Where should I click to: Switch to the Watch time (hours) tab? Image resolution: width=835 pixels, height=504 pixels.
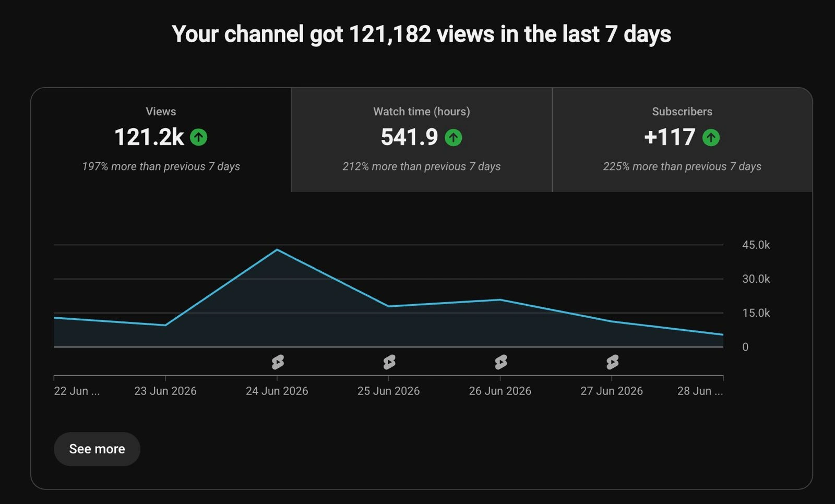coord(422,140)
